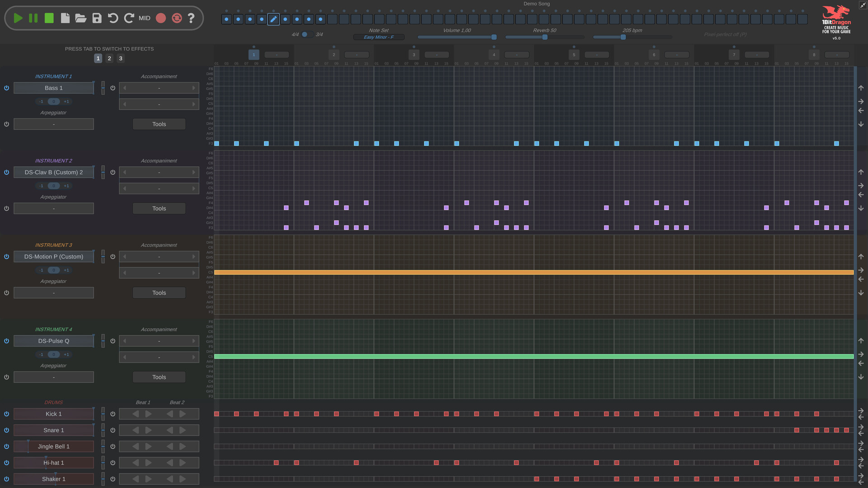The width and height of the screenshot is (868, 488).
Task: Toggle Instrument 1 arpeggiator power
Action: pos(6,124)
